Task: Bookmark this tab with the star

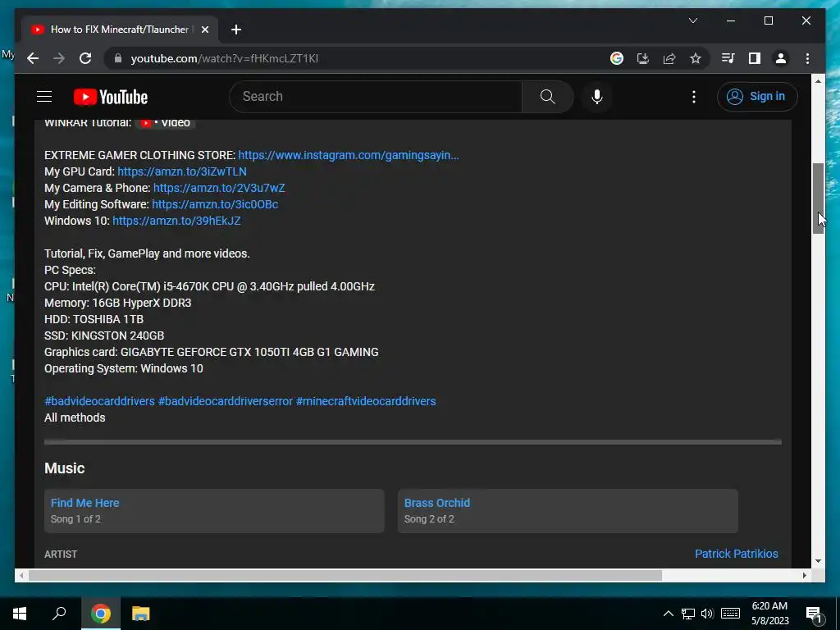Action: pos(696,58)
